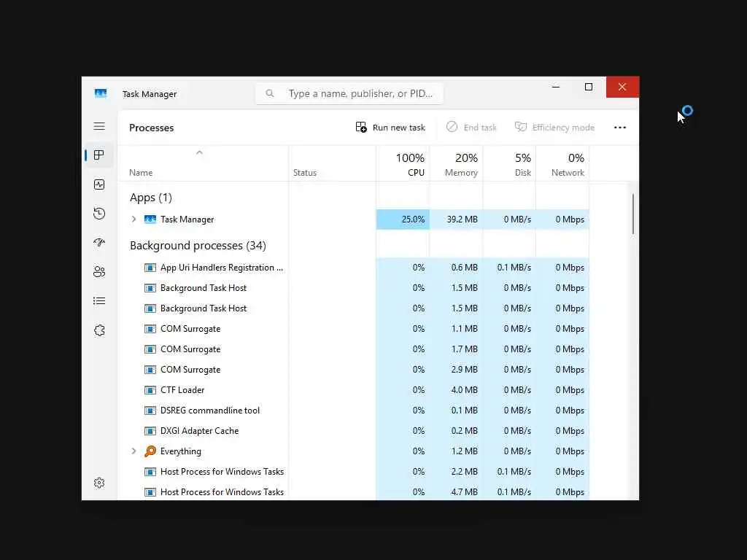Sort by the Status column header

pyautogui.click(x=305, y=172)
